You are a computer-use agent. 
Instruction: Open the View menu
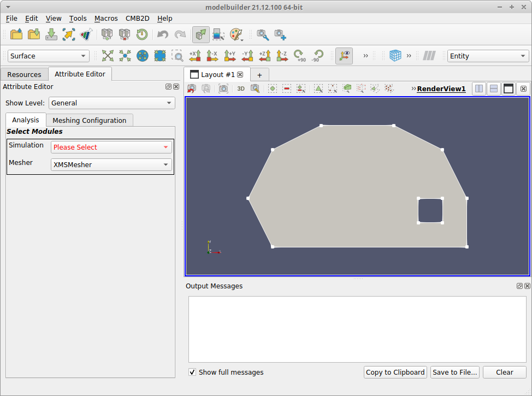coord(54,19)
